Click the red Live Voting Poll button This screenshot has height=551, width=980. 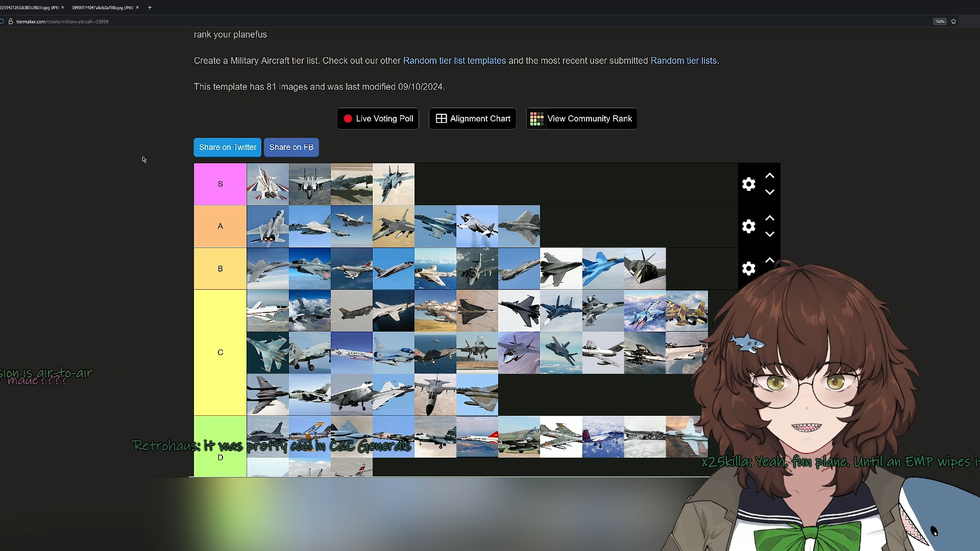[x=378, y=119]
